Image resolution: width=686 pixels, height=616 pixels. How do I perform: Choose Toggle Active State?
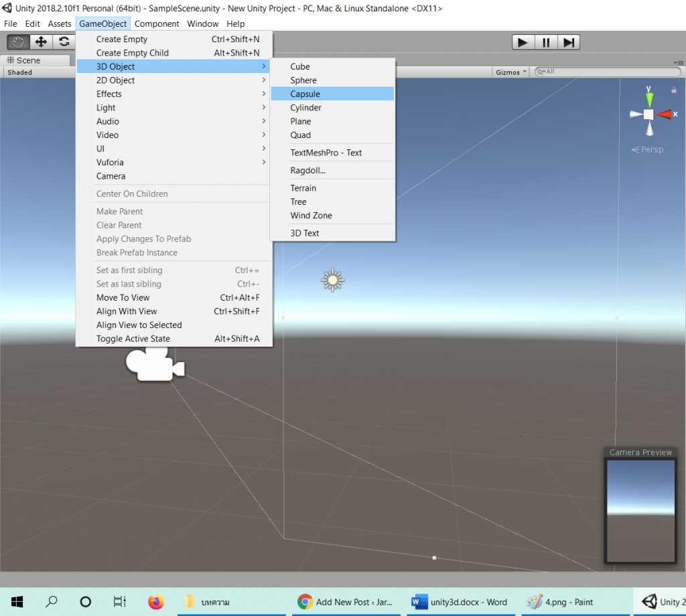(x=174, y=339)
